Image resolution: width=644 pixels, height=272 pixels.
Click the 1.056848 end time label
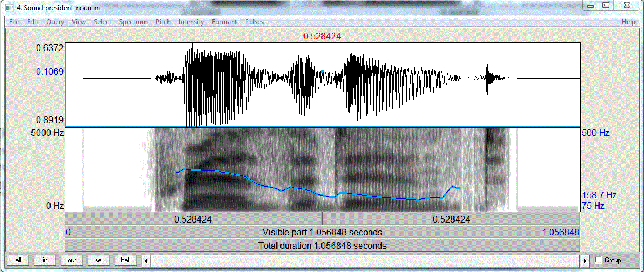[561, 233]
